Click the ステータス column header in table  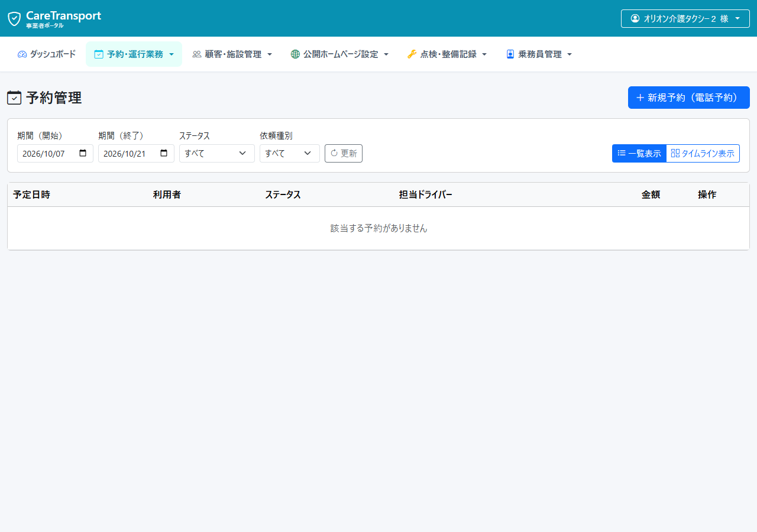pos(283,194)
